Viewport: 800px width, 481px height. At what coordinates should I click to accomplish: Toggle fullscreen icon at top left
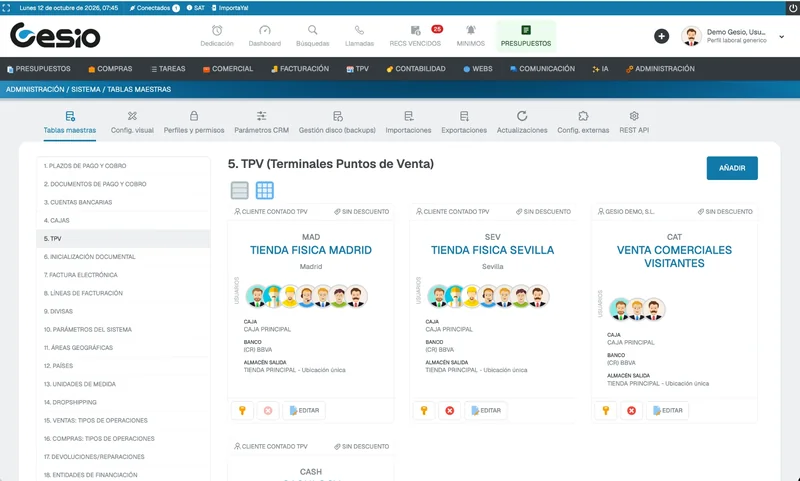click(6, 8)
